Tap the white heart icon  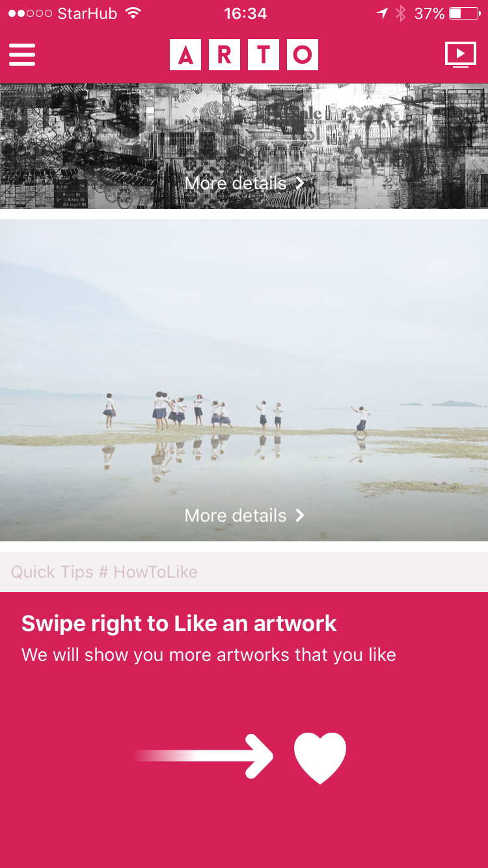click(320, 757)
